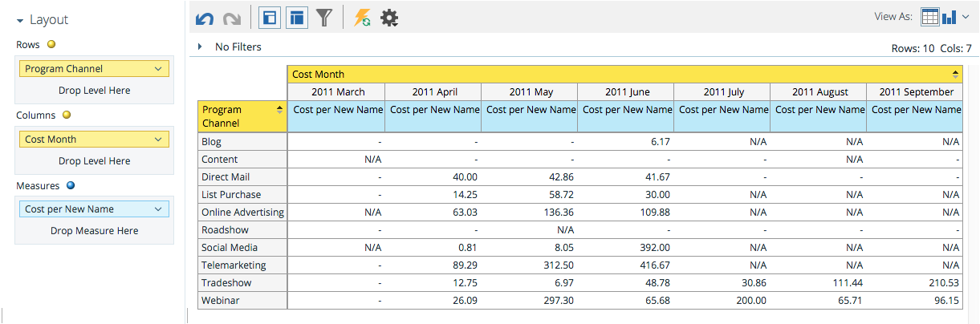Screen dimensions: 980x324
Task: Collapse the Layout panel
Action: click(x=19, y=20)
